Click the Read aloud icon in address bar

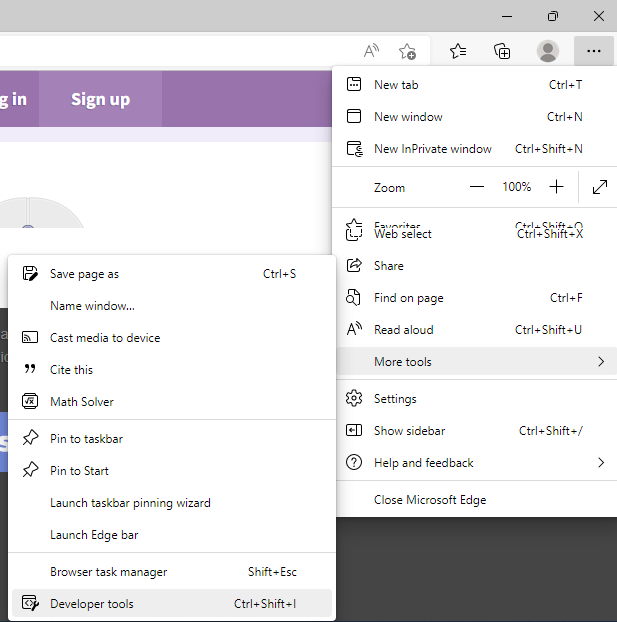371,51
